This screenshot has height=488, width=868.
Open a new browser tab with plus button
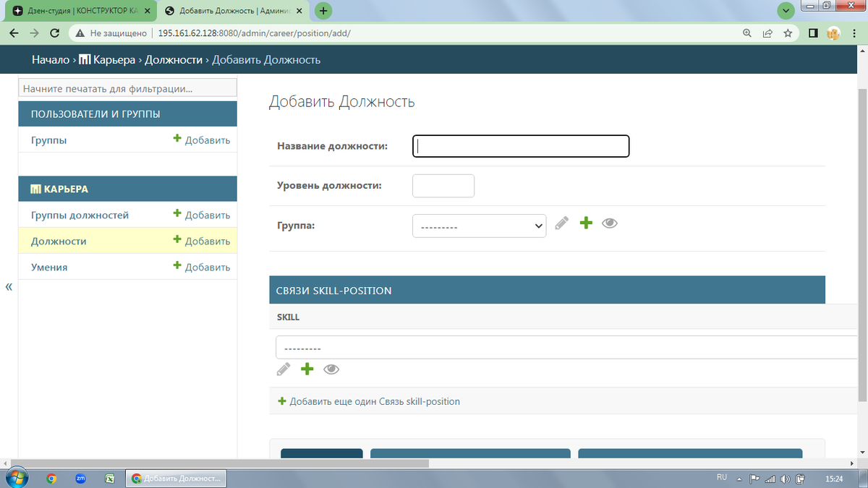(324, 11)
